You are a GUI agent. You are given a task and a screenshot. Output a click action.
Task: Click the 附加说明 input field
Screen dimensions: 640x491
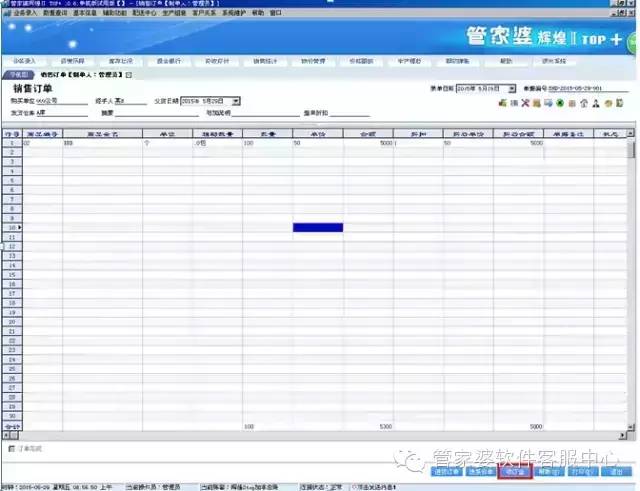tap(265, 113)
